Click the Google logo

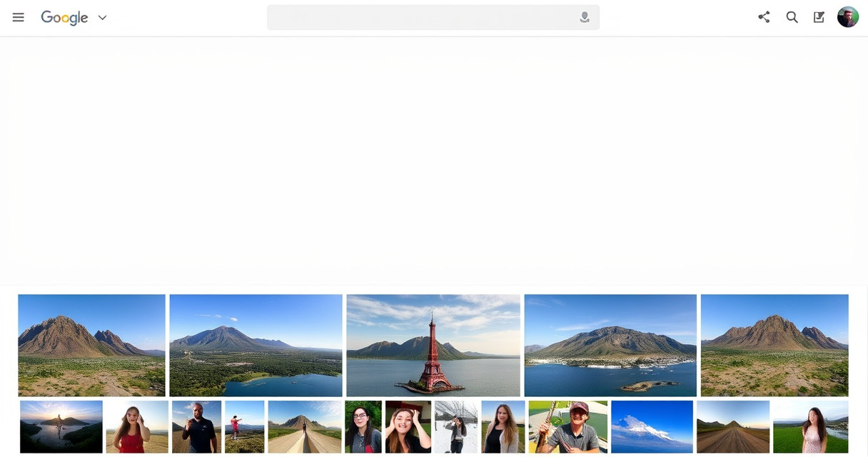[64, 18]
